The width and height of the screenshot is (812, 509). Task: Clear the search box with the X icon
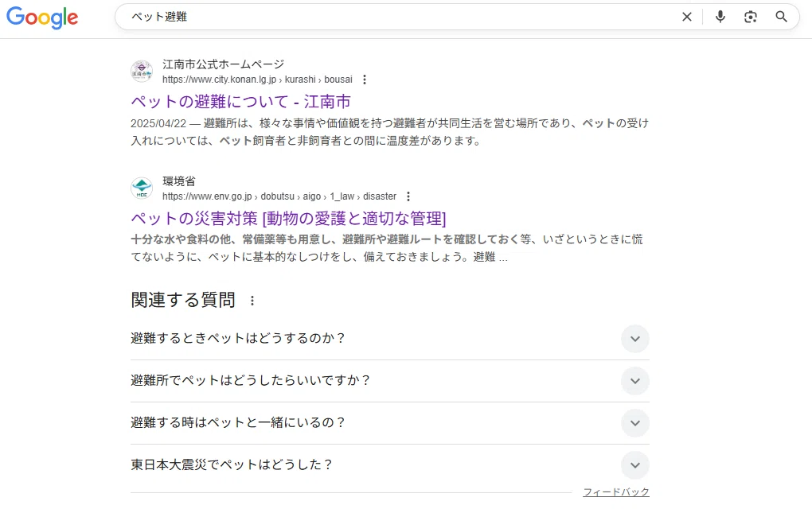click(x=687, y=17)
